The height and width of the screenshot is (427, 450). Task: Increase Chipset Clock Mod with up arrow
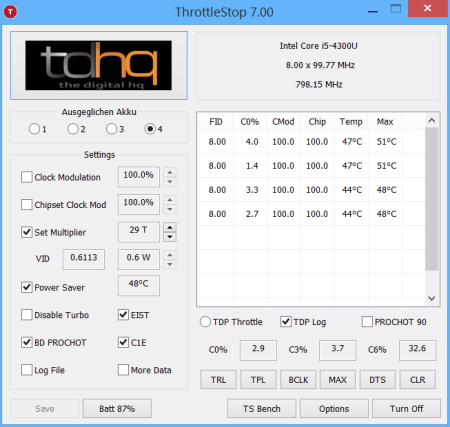pyautogui.click(x=170, y=200)
